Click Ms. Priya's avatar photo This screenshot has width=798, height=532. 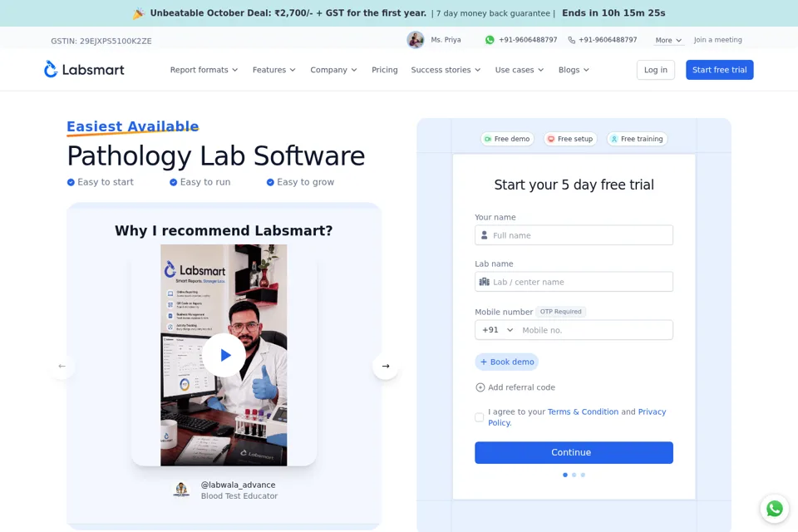click(x=416, y=40)
